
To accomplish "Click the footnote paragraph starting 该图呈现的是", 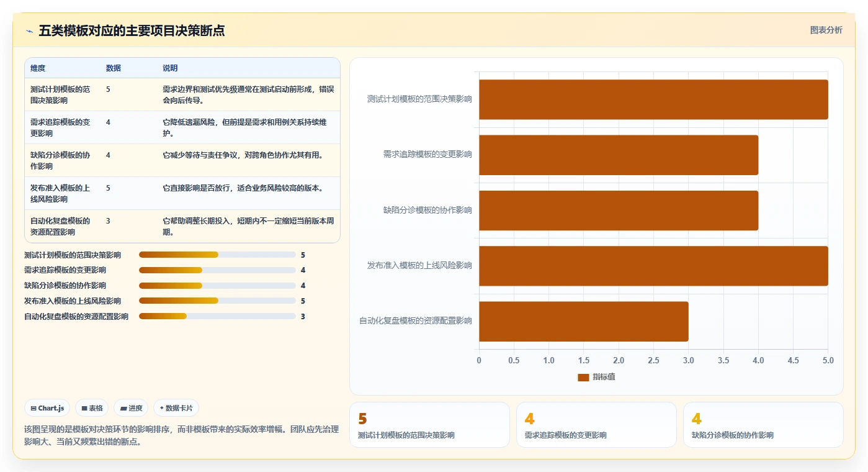I will [x=181, y=435].
